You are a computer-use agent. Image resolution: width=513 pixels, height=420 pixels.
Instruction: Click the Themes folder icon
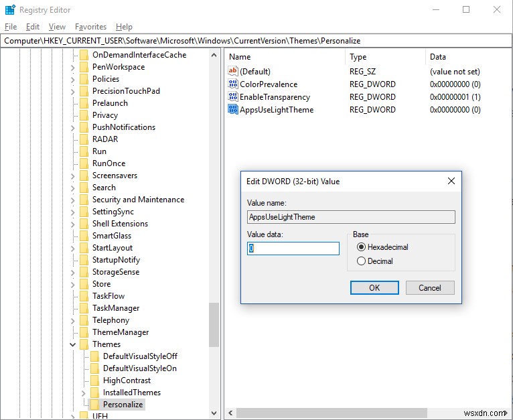[84, 344]
